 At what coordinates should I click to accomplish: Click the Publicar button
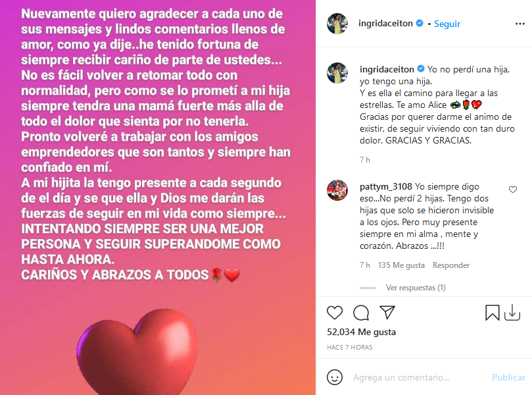pyautogui.click(x=508, y=377)
